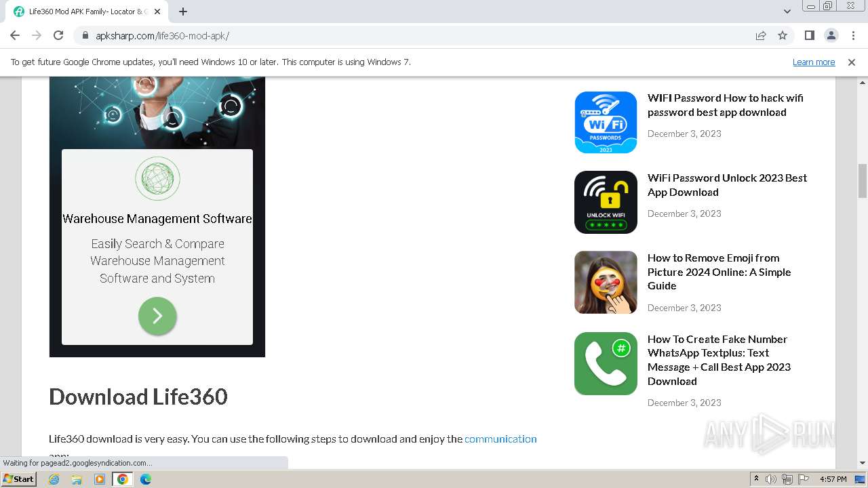Open the Chrome profile avatar

click(x=831, y=35)
